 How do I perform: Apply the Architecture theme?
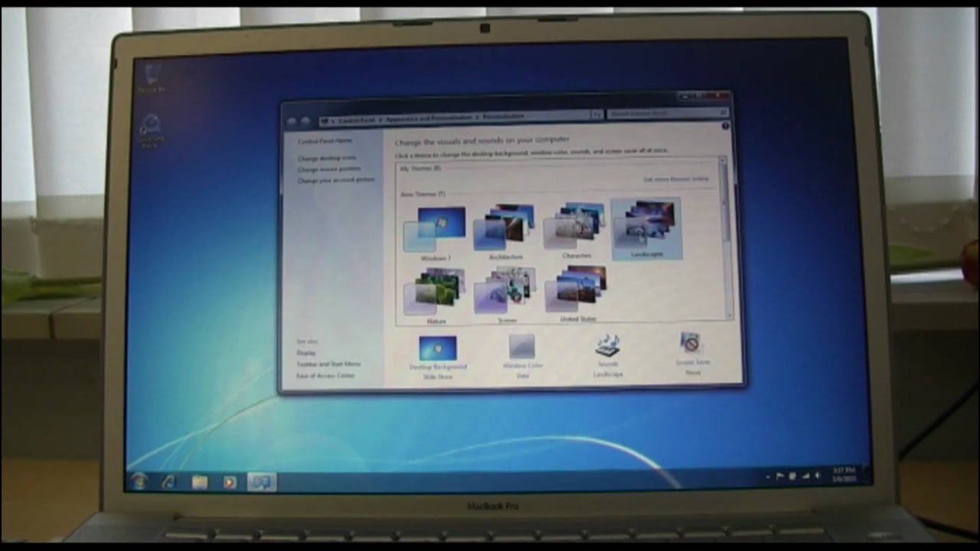tap(504, 228)
